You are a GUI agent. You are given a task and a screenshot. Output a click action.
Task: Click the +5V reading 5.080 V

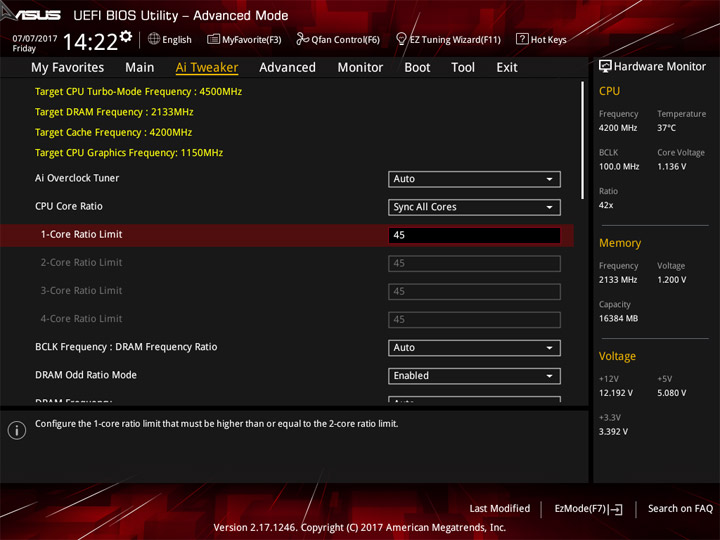[672, 393]
